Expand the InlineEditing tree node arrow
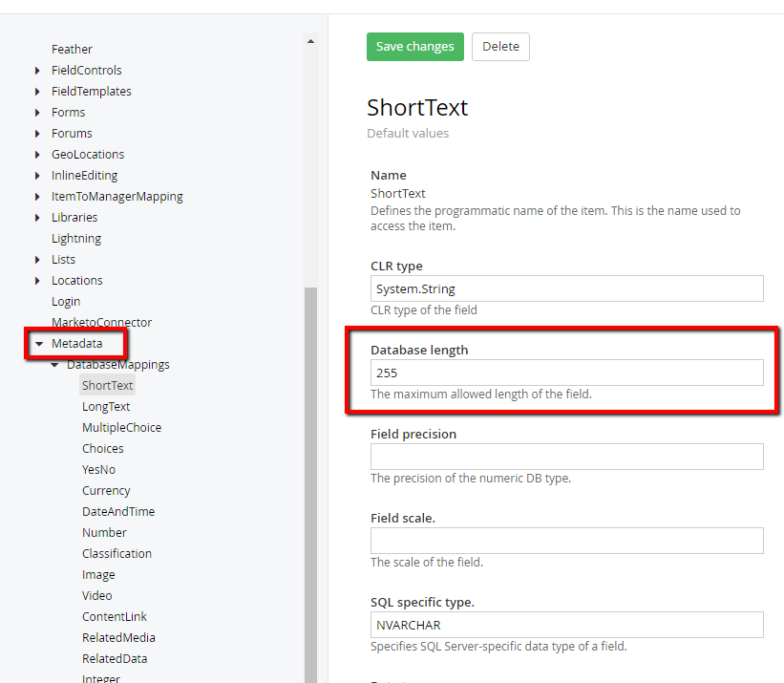 (37, 176)
